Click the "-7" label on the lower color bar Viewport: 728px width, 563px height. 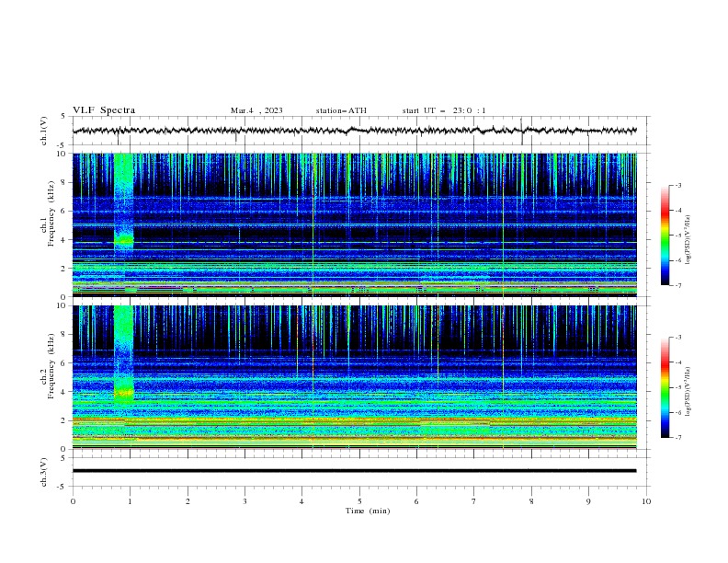tap(677, 438)
